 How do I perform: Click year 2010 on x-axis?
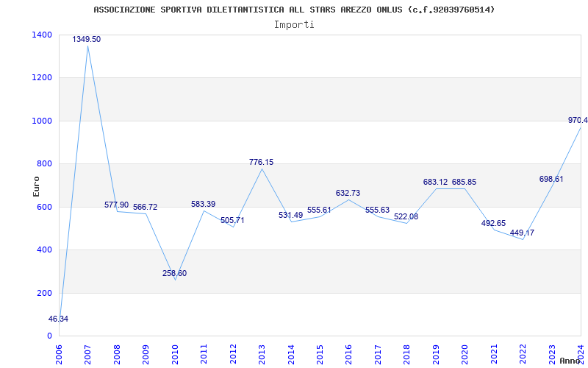click(175, 354)
